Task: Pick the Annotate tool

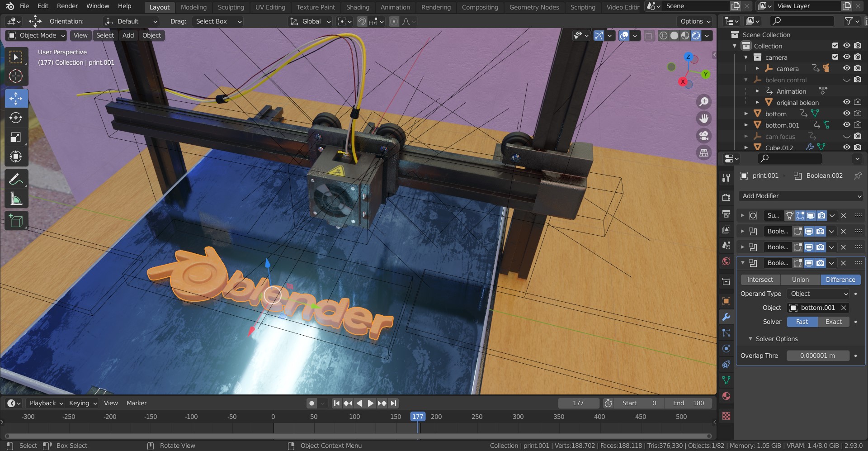Action: (x=16, y=178)
